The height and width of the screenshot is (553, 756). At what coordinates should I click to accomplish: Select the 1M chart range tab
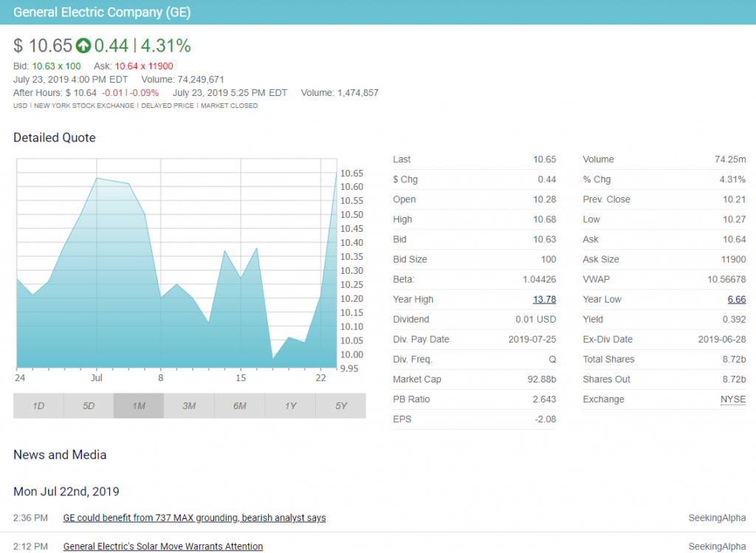[139, 405]
